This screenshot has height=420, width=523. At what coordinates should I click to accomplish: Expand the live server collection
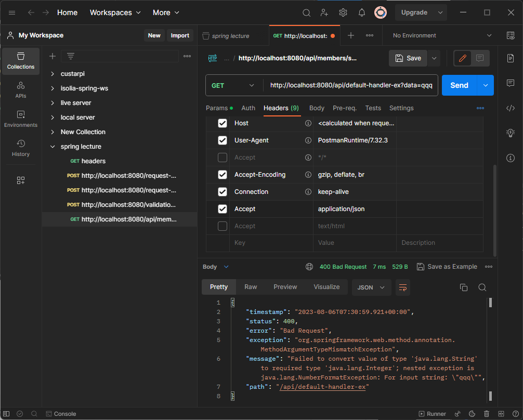tap(53, 103)
